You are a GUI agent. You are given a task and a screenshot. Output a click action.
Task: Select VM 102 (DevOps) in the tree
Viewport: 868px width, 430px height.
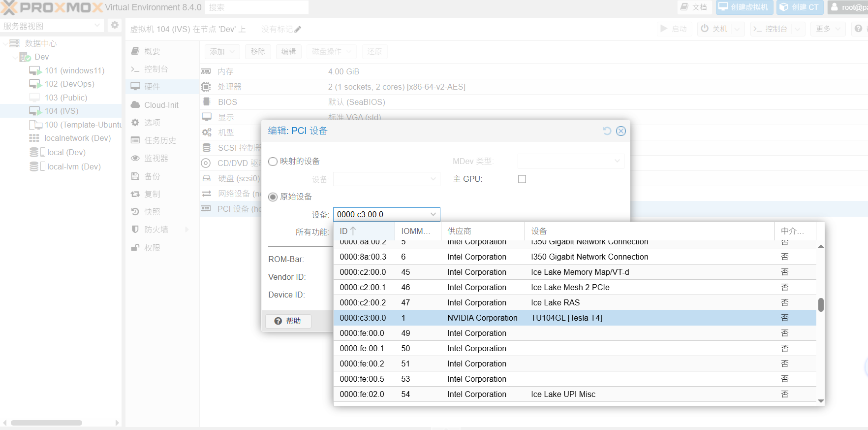coord(69,84)
